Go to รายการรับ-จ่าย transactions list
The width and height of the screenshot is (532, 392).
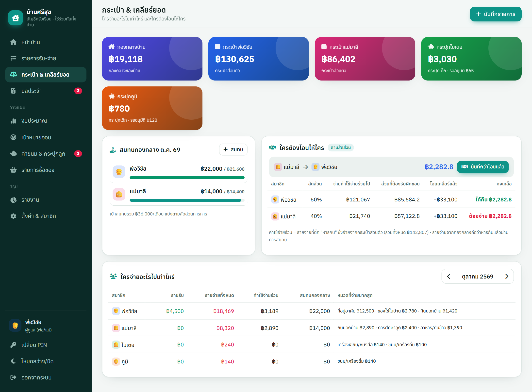click(x=46, y=58)
